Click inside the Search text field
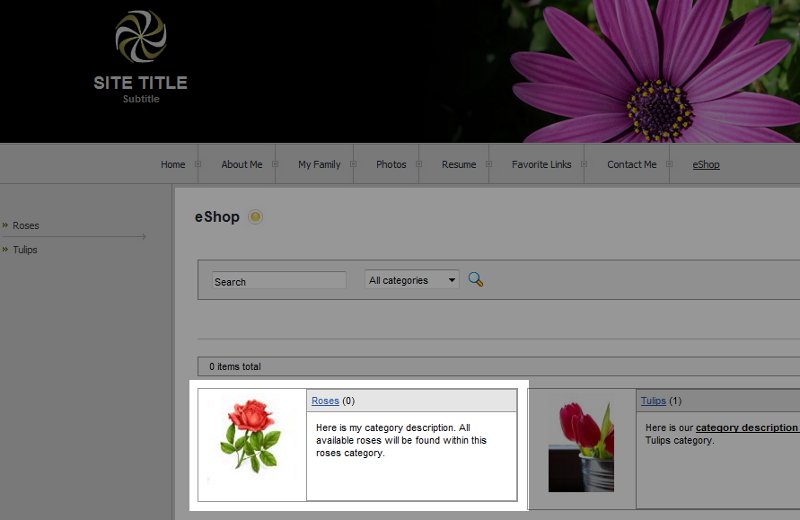Image resolution: width=800 pixels, height=520 pixels. pos(279,281)
